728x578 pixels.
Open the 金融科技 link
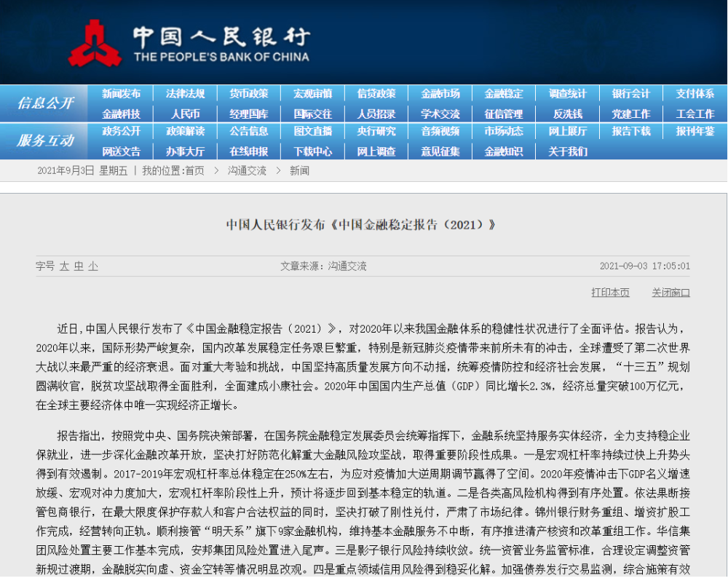click(x=121, y=114)
